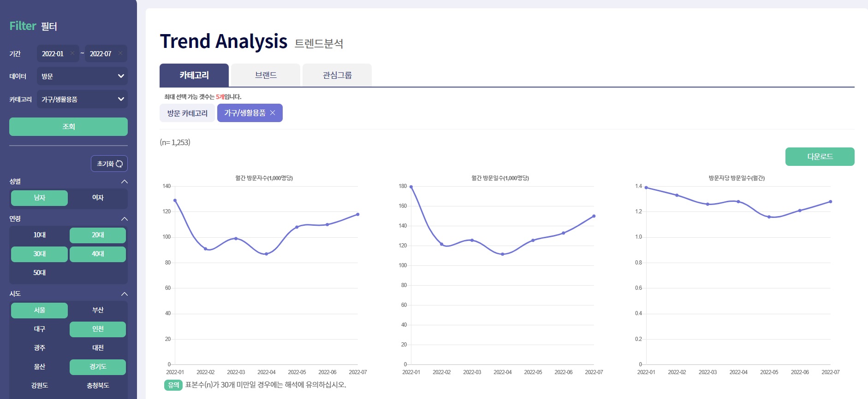
Task: Open the 데이터 dropdown showing 방문
Action: 82,76
